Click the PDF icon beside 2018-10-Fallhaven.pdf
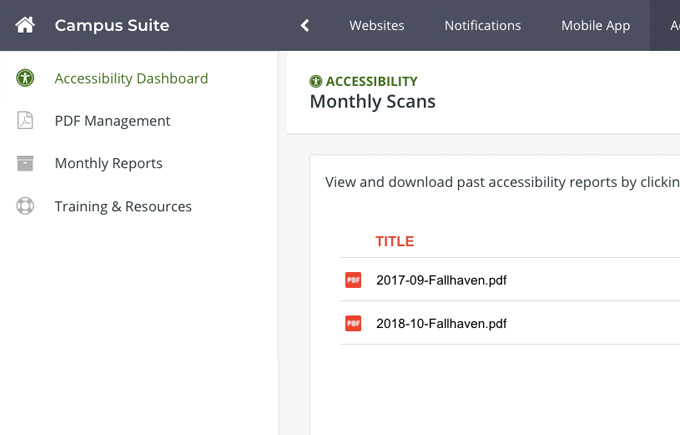Viewport: 680px width, 435px height. pyautogui.click(x=353, y=323)
